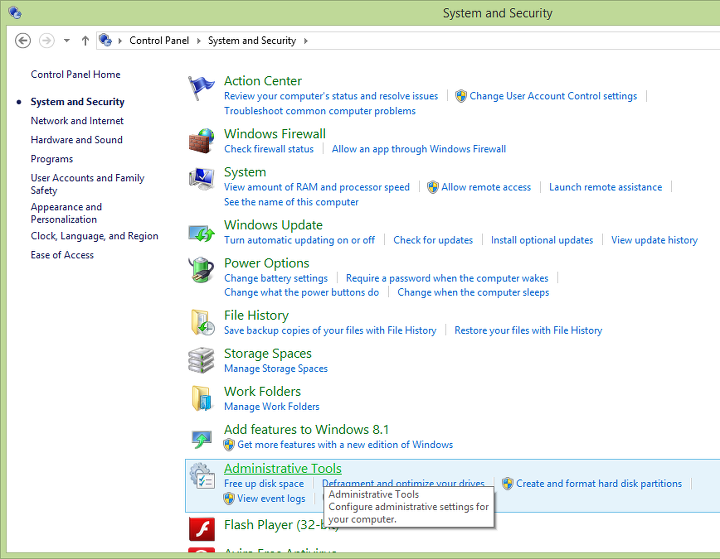Click the shield icon beside Get more features
Viewport: 720px width, 559px height.
tap(229, 445)
